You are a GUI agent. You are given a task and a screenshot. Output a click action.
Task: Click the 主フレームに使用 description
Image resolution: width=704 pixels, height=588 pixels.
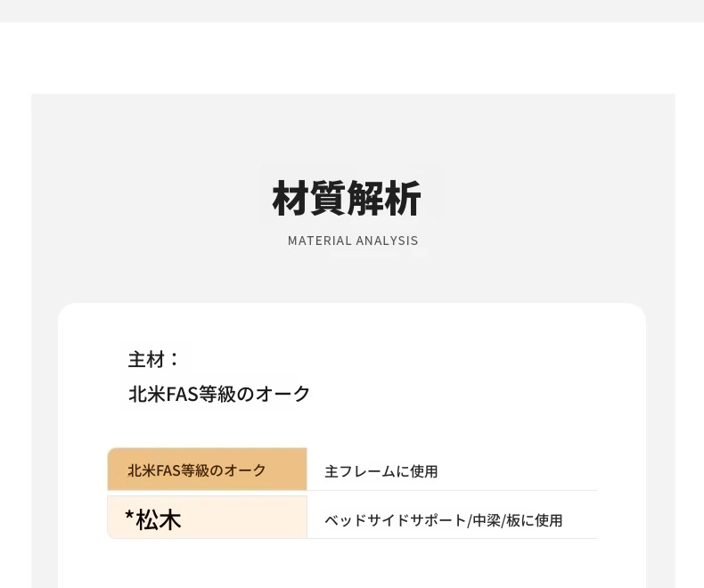(381, 472)
